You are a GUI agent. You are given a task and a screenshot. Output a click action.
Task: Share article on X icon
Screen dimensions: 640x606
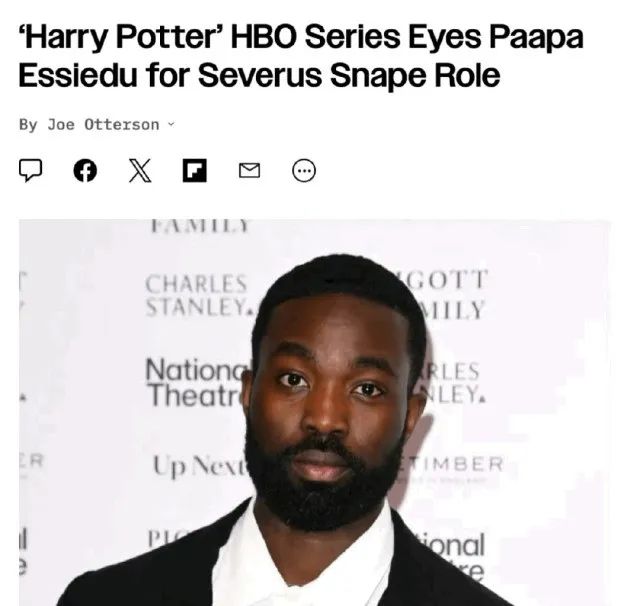(x=140, y=170)
